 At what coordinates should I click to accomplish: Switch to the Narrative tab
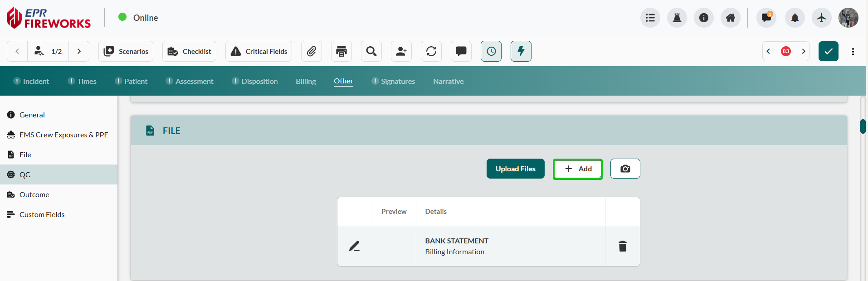coord(448,81)
